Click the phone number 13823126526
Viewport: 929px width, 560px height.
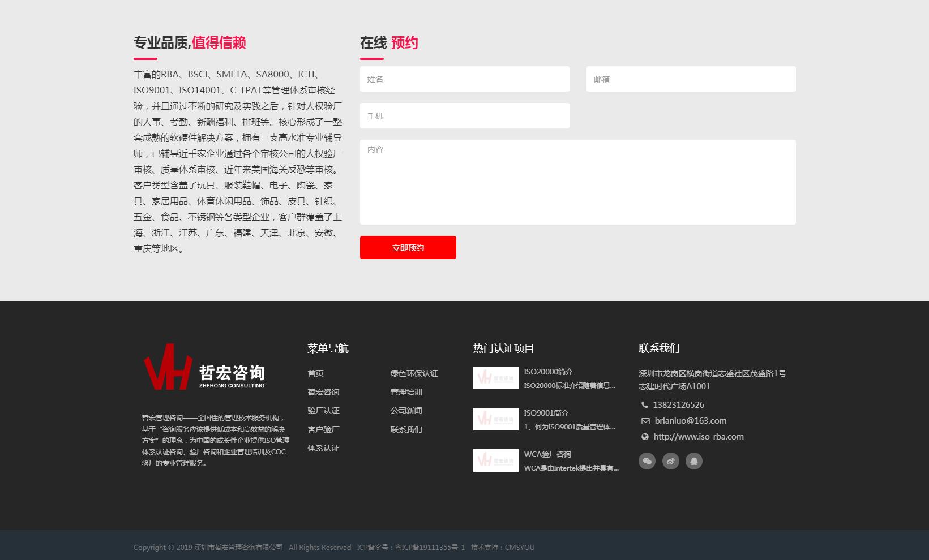(x=678, y=405)
